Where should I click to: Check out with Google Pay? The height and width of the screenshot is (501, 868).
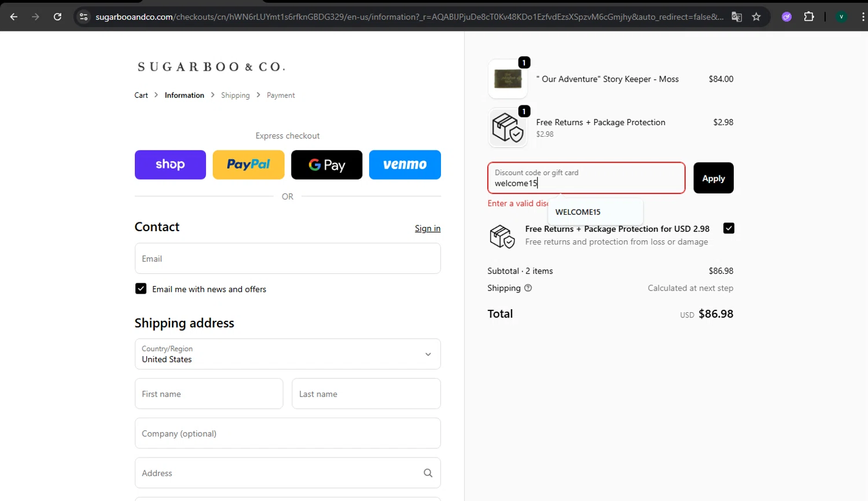click(x=326, y=164)
